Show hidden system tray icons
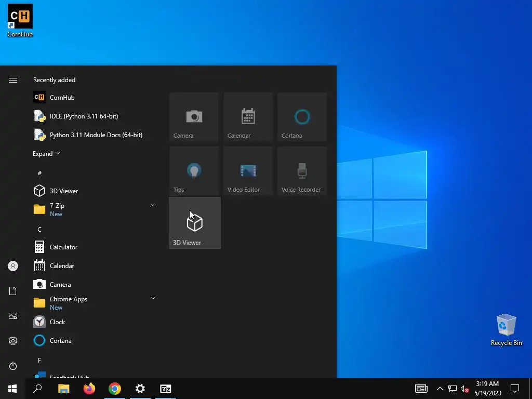 pyautogui.click(x=440, y=389)
